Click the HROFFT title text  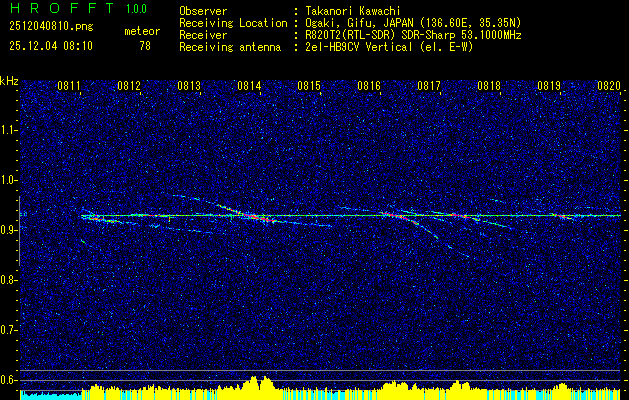point(62,8)
